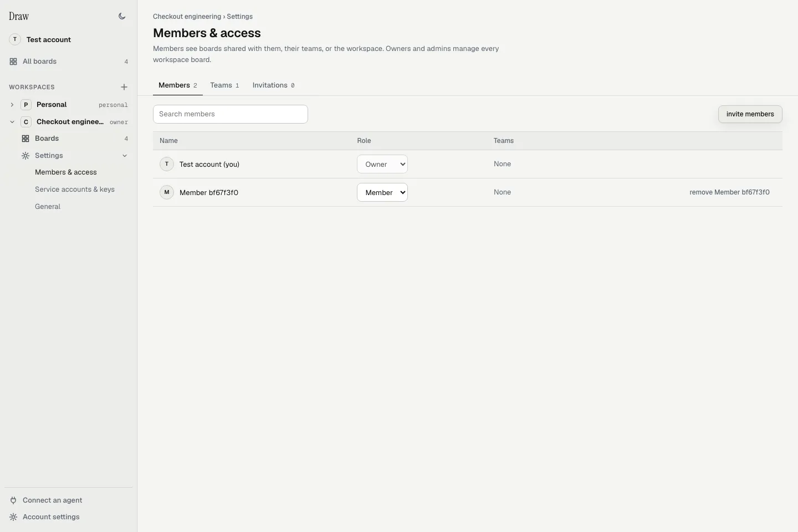Click the All boards grid icon
The height and width of the screenshot is (532, 798).
[x=13, y=62]
